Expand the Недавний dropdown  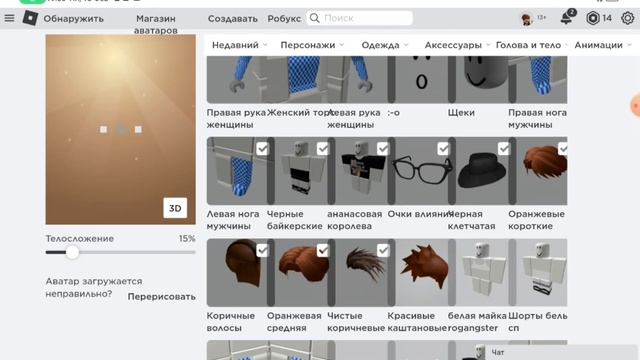coord(239,45)
